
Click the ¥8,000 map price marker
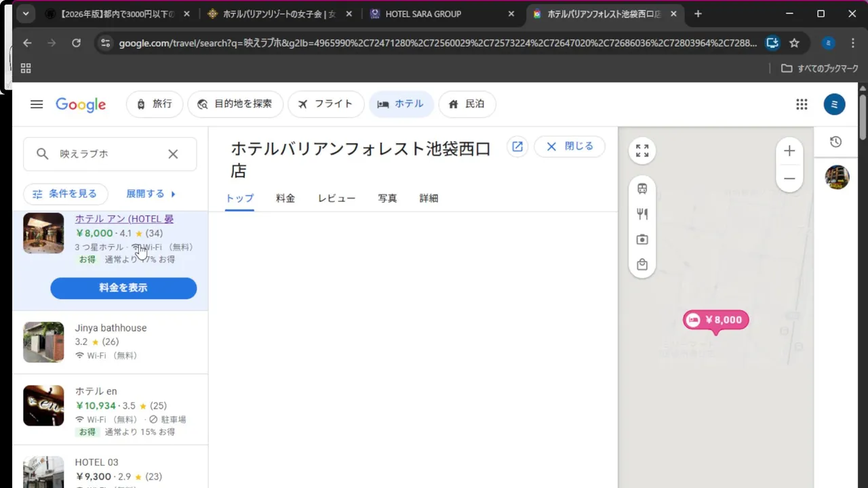(716, 320)
